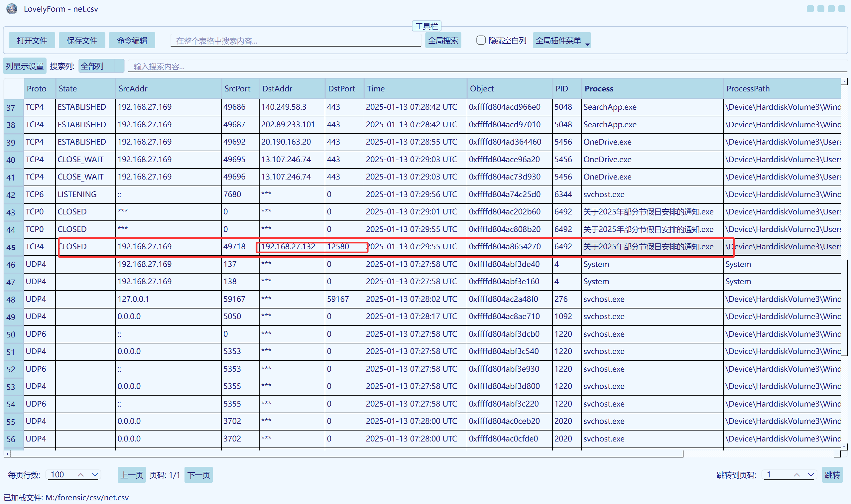Sort by the Proto column header

(39, 89)
